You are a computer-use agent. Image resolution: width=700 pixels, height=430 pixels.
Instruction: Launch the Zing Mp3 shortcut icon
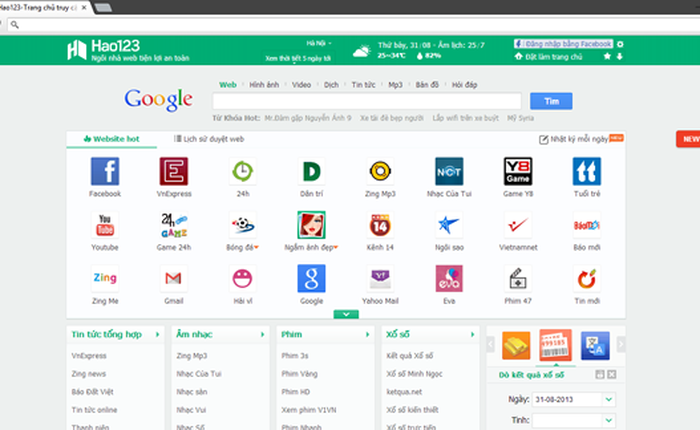[x=380, y=171]
